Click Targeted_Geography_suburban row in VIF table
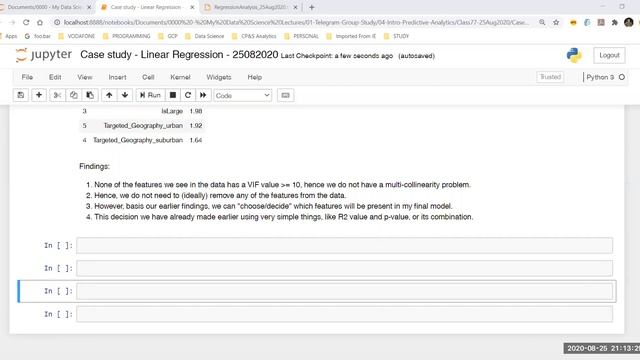The image size is (640, 360). pyautogui.click(x=142, y=140)
